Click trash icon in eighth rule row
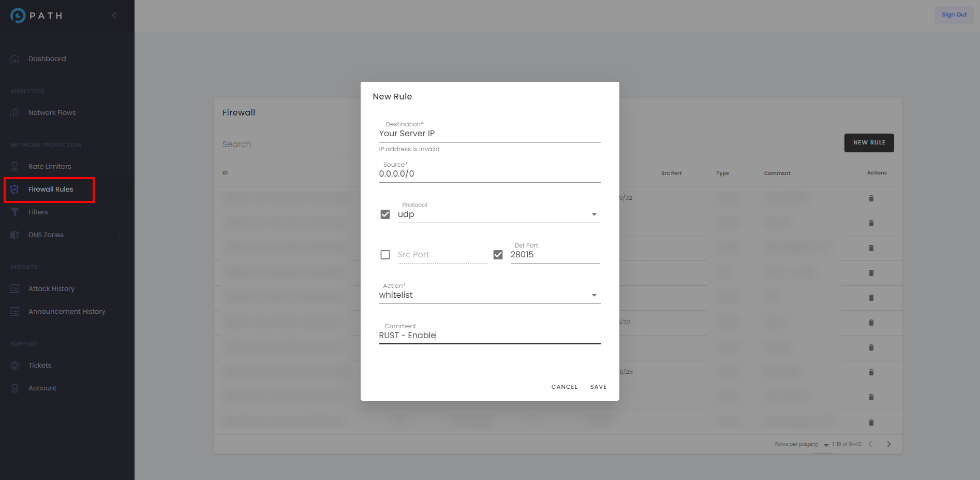Screen dimensions: 980x480 [871, 372]
